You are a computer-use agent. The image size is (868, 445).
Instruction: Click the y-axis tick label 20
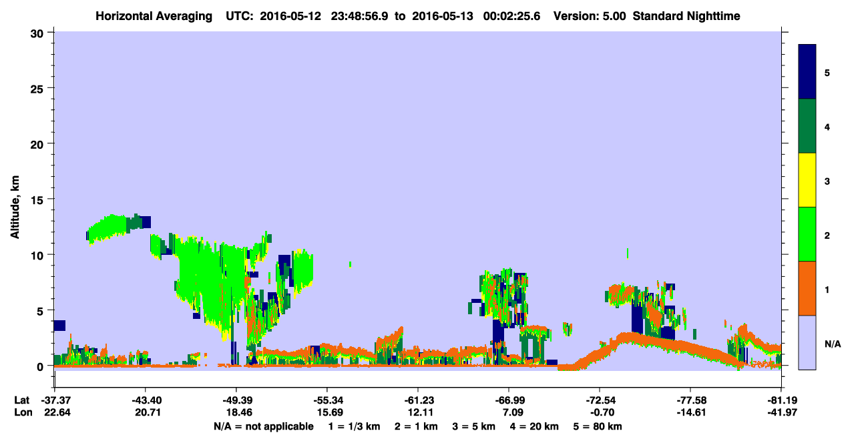[39, 143]
